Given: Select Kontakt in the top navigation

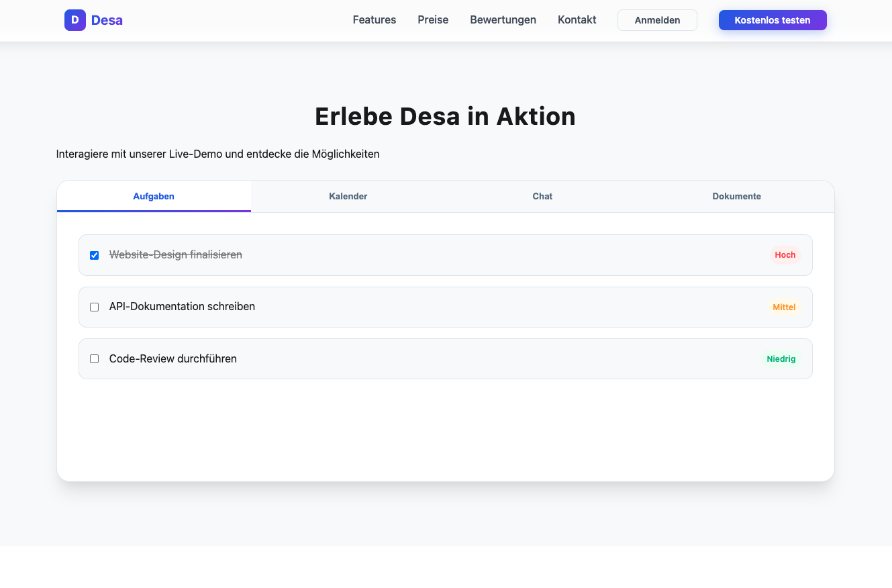Looking at the screenshot, I should [577, 20].
